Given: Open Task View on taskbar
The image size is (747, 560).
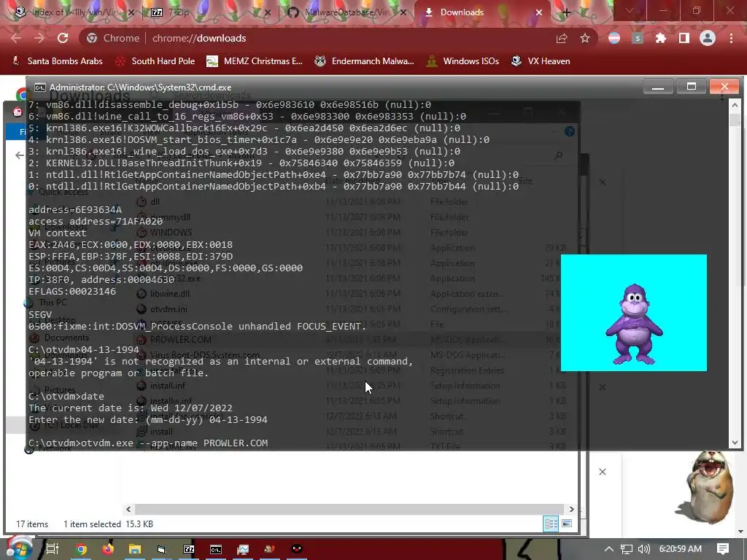Looking at the screenshot, I should (x=53, y=549).
